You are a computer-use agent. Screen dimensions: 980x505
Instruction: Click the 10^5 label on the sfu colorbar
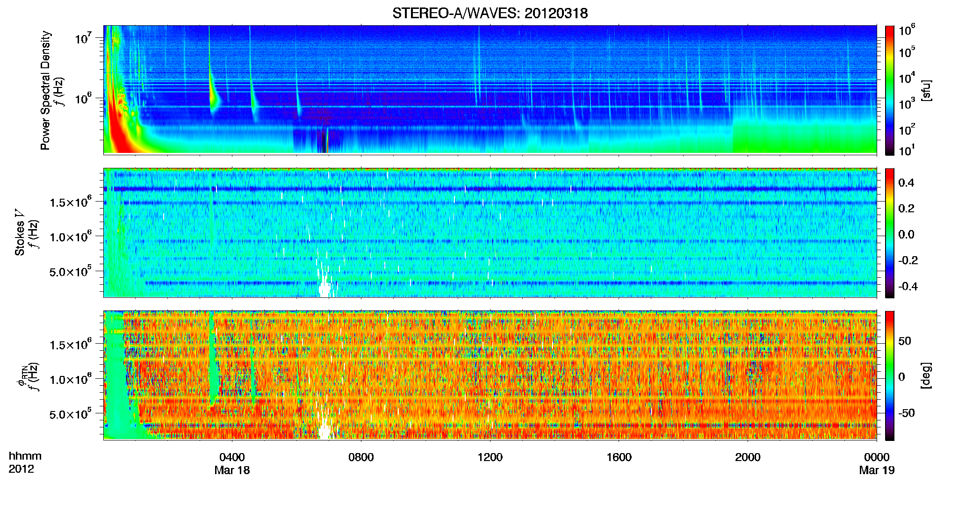point(907,52)
